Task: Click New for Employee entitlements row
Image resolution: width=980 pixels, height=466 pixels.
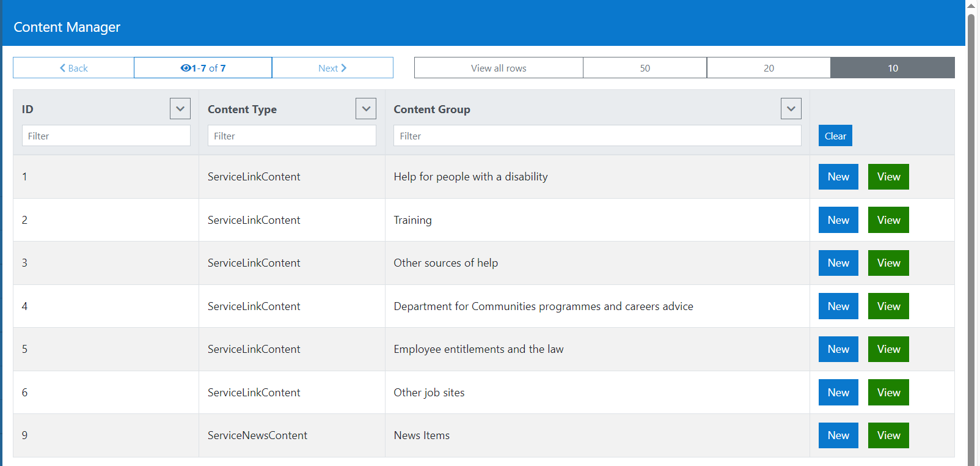Action: coord(838,349)
